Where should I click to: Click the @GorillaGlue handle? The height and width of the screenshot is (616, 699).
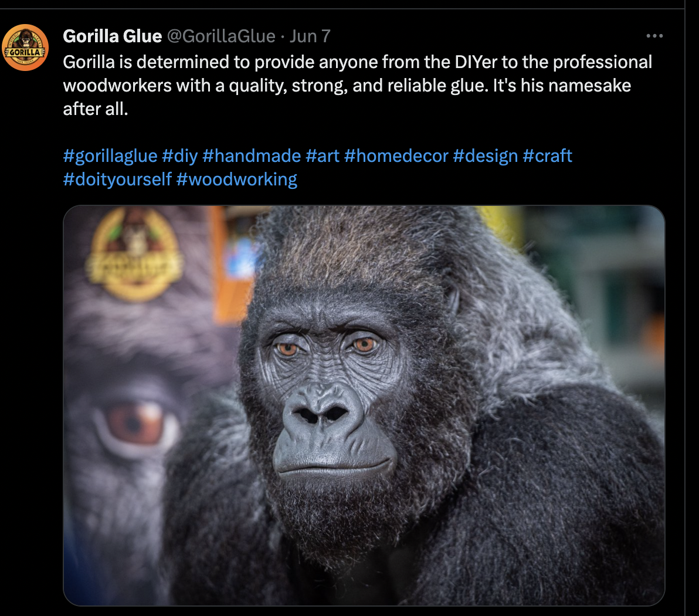tap(221, 36)
